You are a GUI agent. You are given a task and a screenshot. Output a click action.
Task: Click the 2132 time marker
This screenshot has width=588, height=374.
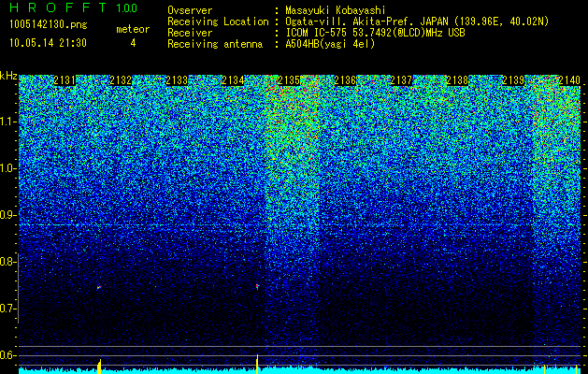coord(121,80)
